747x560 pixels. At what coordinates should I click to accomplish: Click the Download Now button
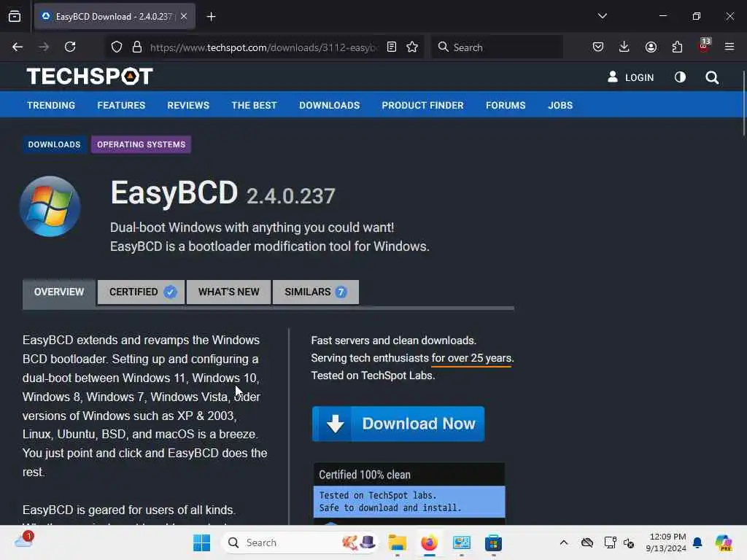398,424
